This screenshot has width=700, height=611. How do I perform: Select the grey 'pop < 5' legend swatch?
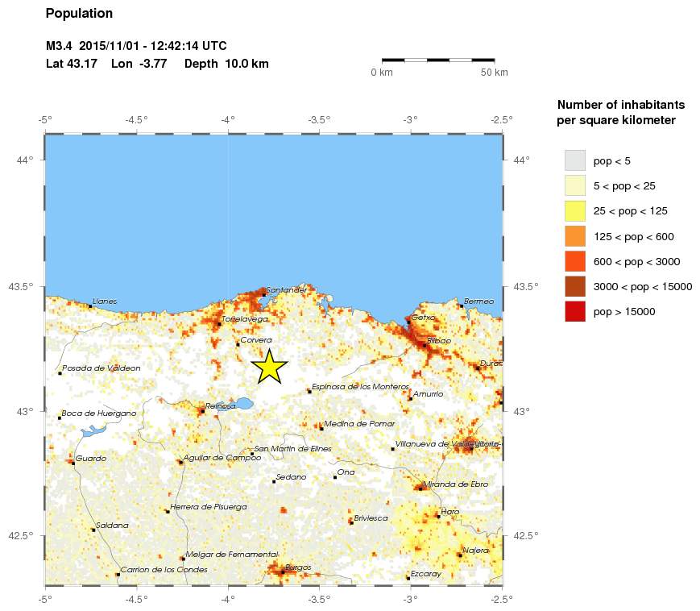(575, 160)
